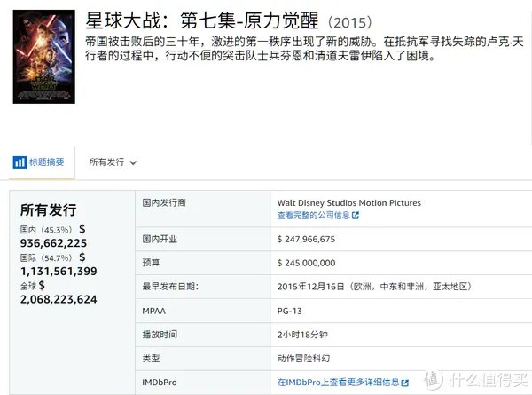This screenshot has height=395, width=532.
Task: Click the 类型 row label
Action: [151, 359]
